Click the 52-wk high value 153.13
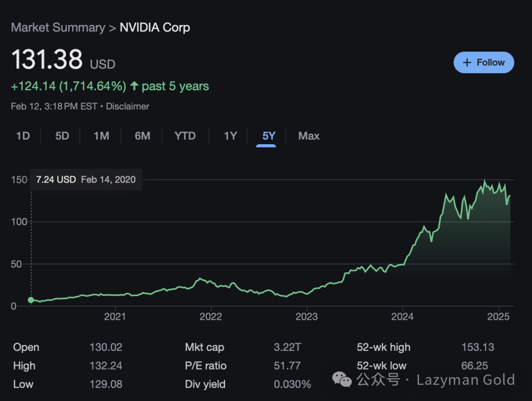Viewport: 532px width, 401px height. (478, 347)
